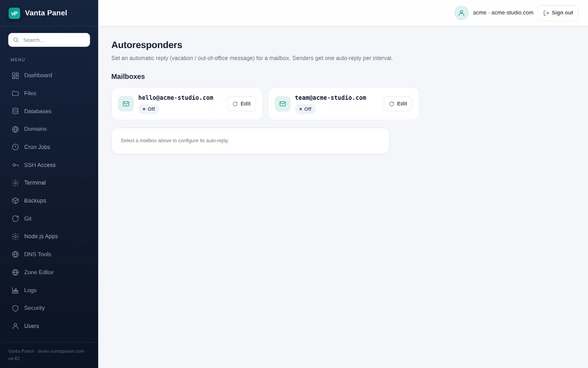Open Databases from the menu
Screen dimensions: 588x368
click(49, 111)
